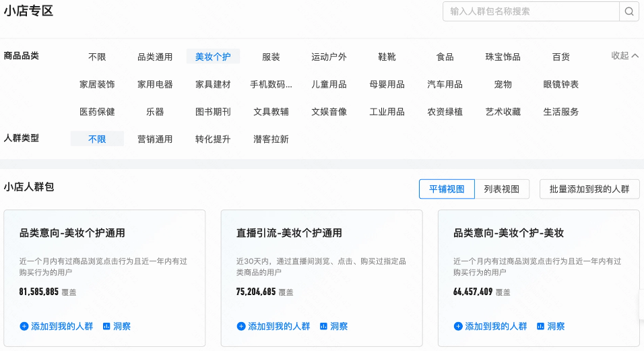Pick the 母婴用品 category
Image resolution: width=644 pixels, height=351 pixels.
tap(387, 84)
